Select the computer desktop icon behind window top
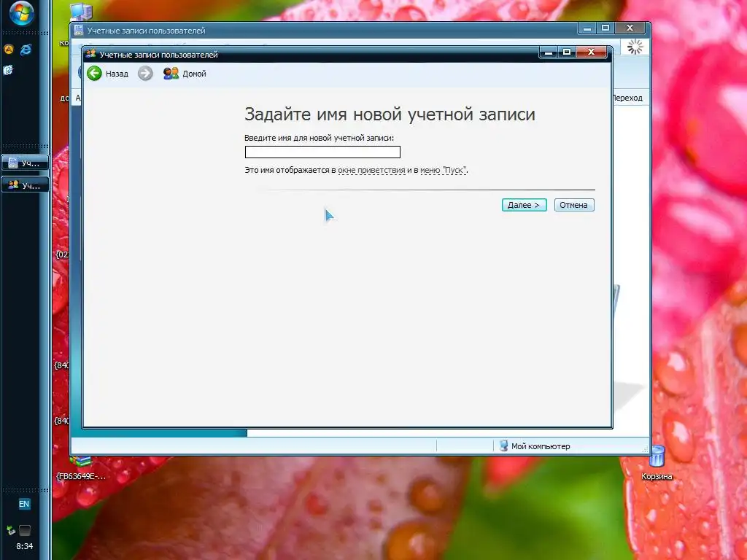Screen dimensions: 747x560 (80, 12)
